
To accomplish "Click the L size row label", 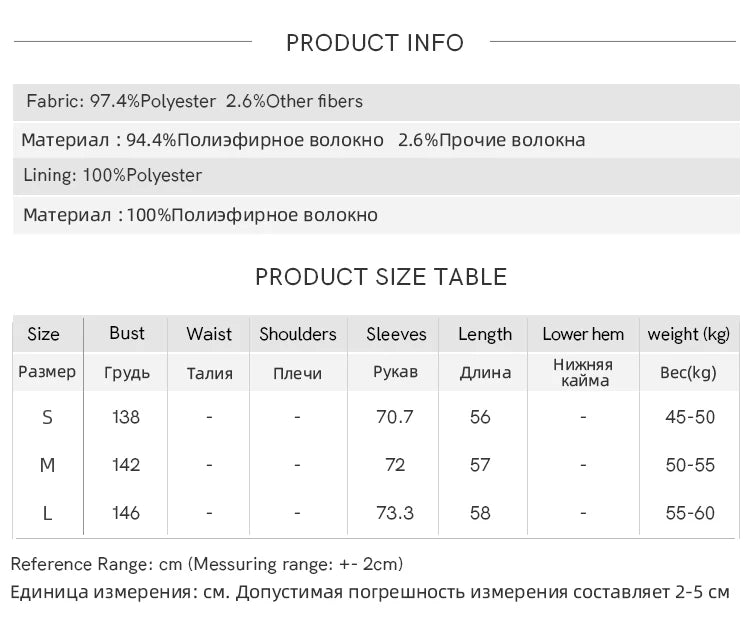I will 47,513.
